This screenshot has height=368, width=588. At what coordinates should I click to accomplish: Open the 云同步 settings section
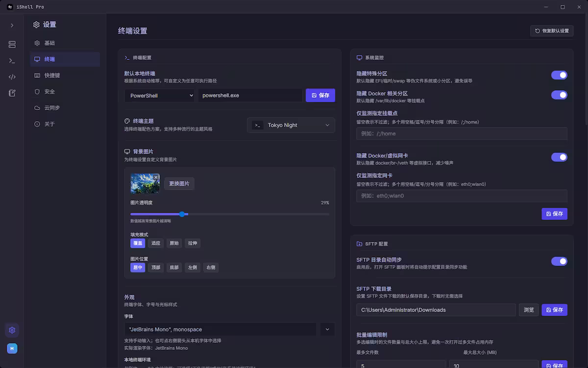(x=64, y=108)
